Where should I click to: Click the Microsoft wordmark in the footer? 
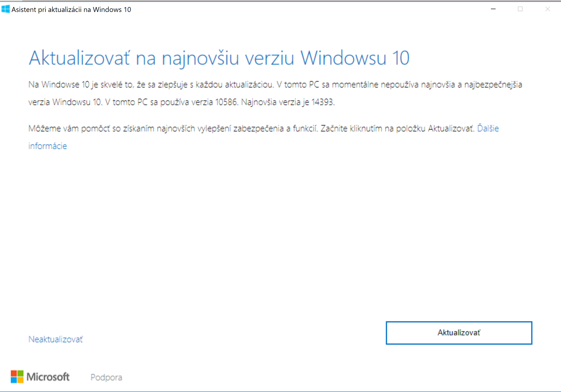tap(48, 377)
